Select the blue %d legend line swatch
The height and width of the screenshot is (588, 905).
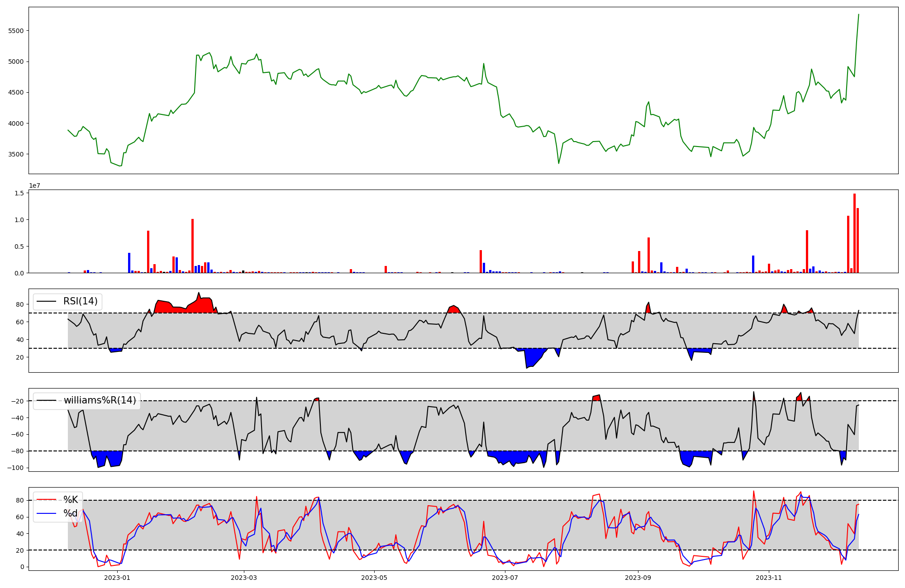click(46, 513)
